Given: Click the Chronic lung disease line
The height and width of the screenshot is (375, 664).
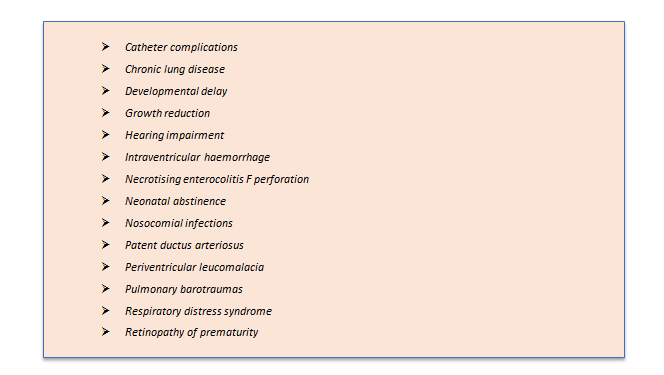Looking at the screenshot, I should (x=175, y=69).
